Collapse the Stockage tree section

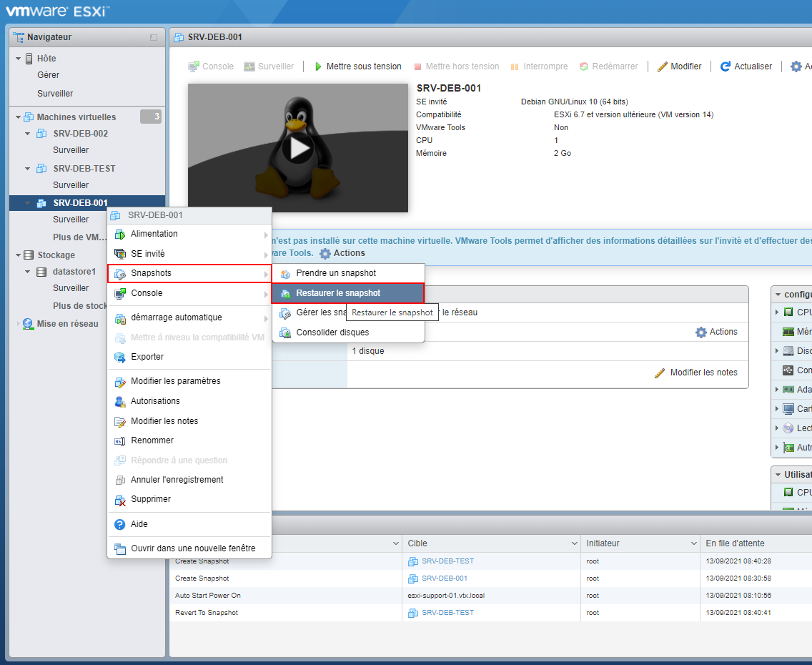click(x=18, y=255)
